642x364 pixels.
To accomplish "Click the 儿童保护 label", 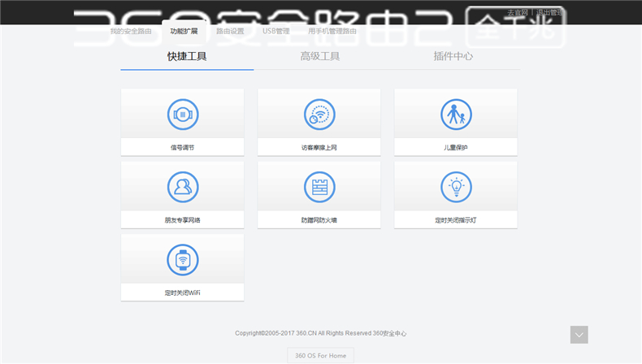I will (x=456, y=147).
